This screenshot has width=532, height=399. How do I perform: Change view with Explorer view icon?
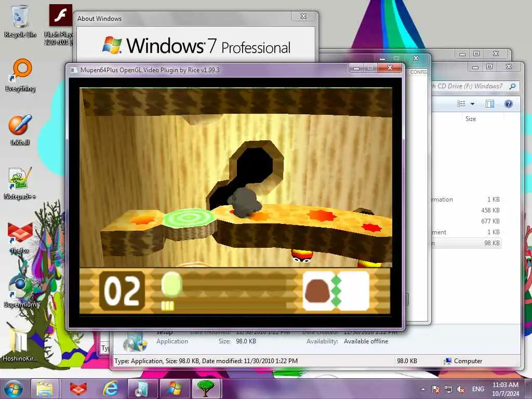point(461,104)
